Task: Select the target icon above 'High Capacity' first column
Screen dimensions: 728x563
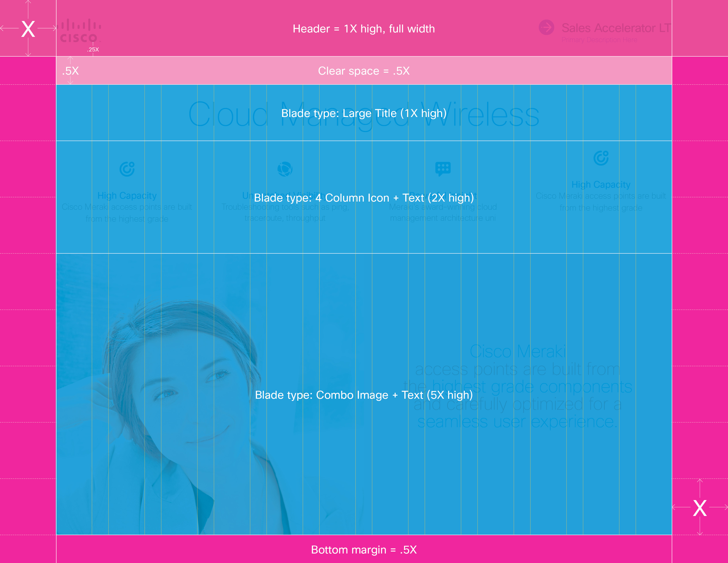Action: (127, 169)
